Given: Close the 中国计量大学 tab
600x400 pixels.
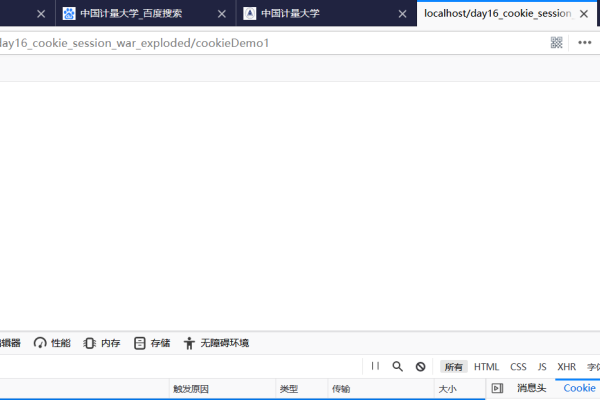Looking at the screenshot, I should tap(403, 14).
